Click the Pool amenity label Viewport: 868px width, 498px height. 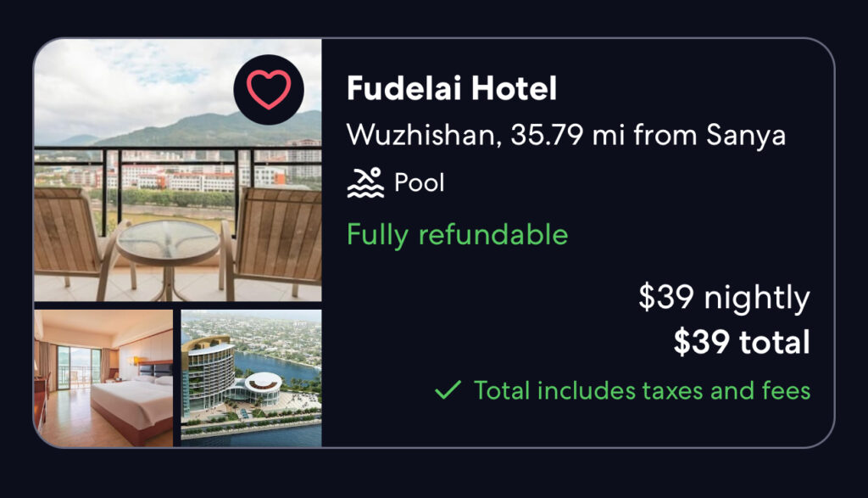coord(419,182)
